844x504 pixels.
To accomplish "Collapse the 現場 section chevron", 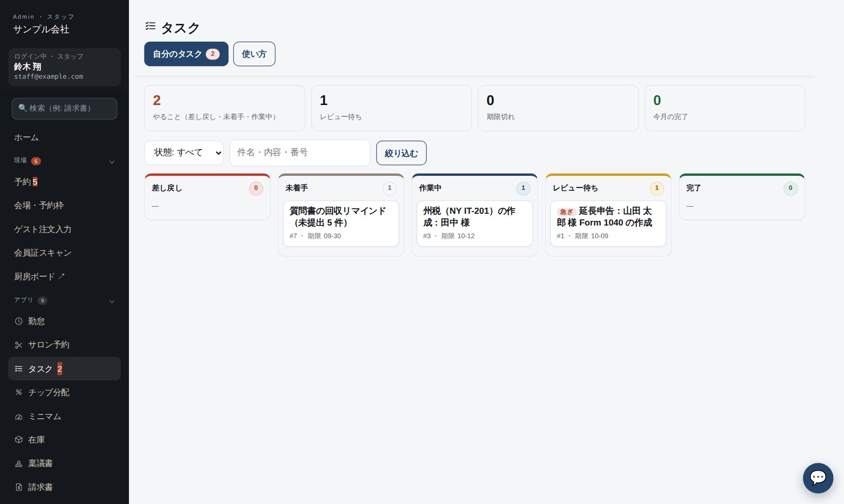I will [x=112, y=162].
